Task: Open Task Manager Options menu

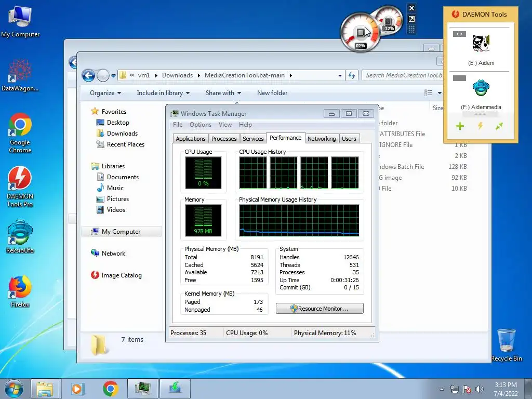Action: click(x=201, y=125)
